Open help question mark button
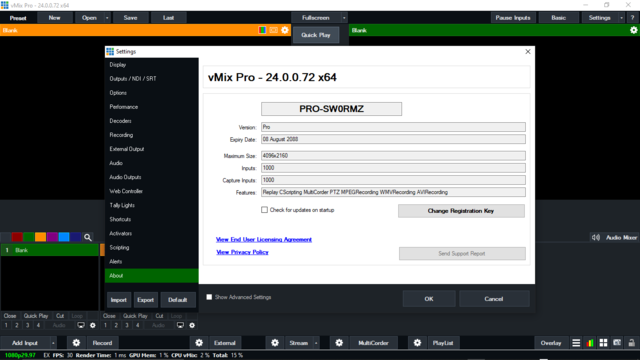The image size is (640, 360). [x=632, y=18]
